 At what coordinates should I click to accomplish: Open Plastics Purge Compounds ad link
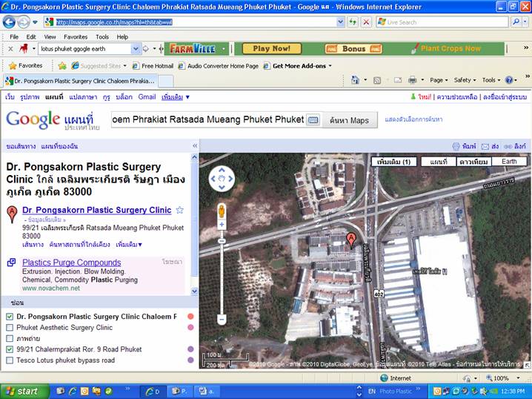pyautogui.click(x=72, y=263)
